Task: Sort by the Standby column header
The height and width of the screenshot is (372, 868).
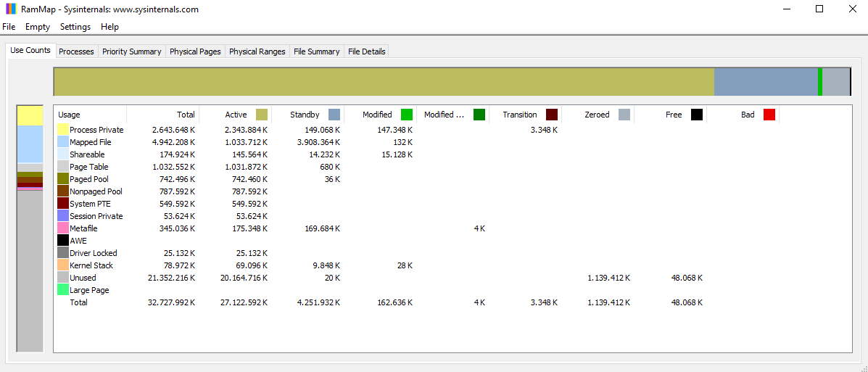Action: click(x=307, y=115)
